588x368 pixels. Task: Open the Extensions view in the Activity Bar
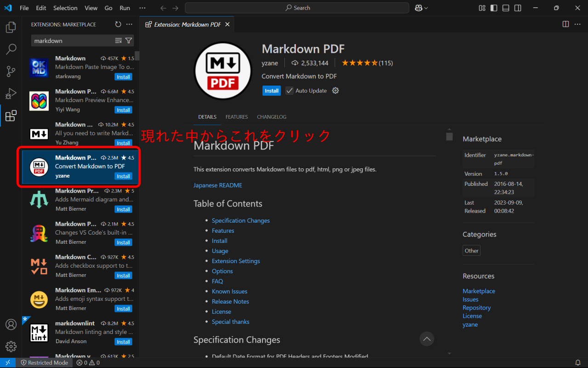point(11,116)
